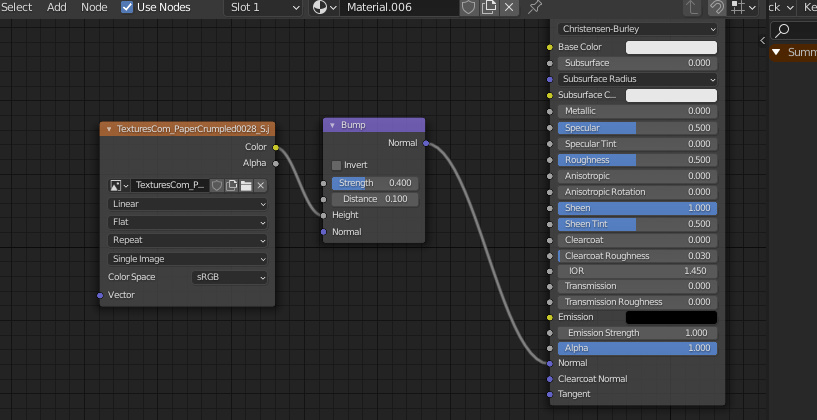Collapse the Bump node with its triangle

point(332,125)
